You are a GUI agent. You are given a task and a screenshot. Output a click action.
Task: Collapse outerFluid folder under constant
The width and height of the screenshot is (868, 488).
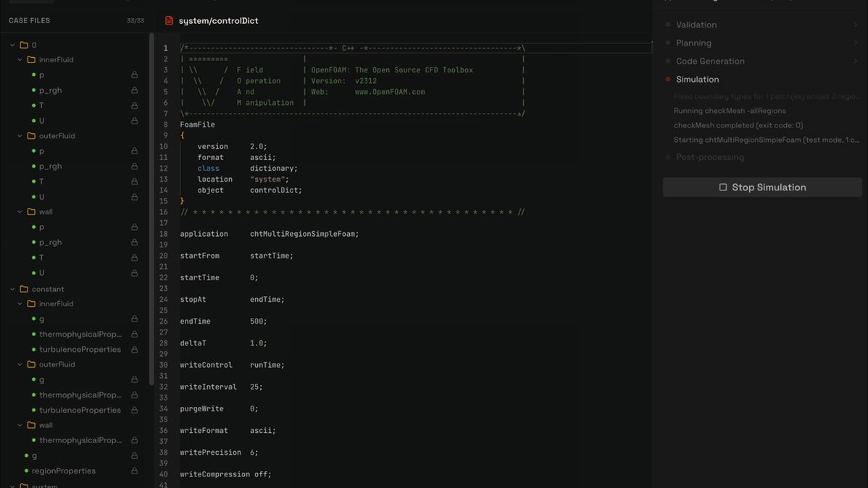[20, 365]
